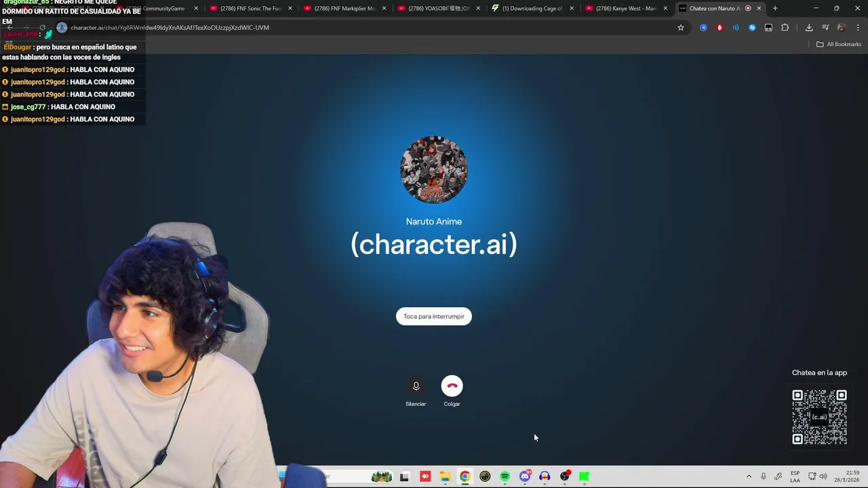The width and height of the screenshot is (868, 488).
Task: Open the red app in taskbar
Action: click(425, 476)
